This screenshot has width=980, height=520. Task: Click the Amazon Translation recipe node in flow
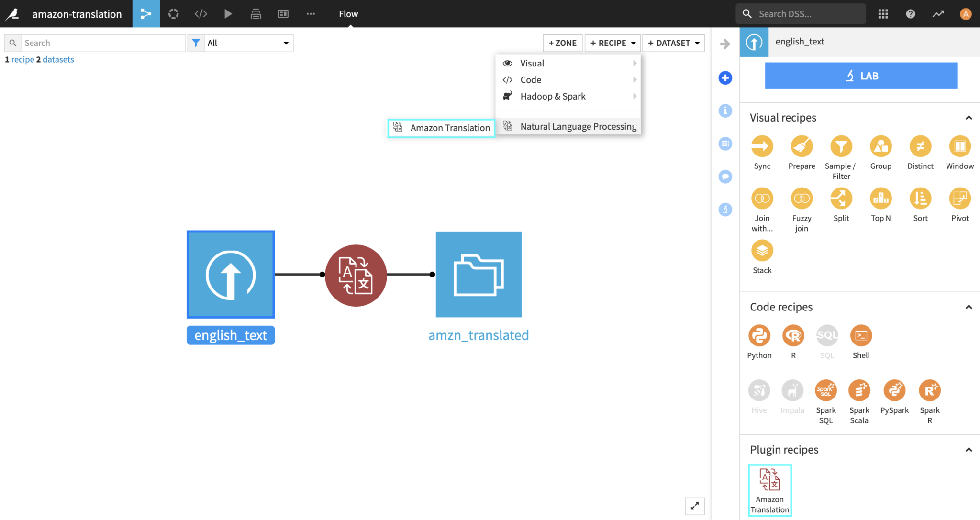tap(356, 275)
